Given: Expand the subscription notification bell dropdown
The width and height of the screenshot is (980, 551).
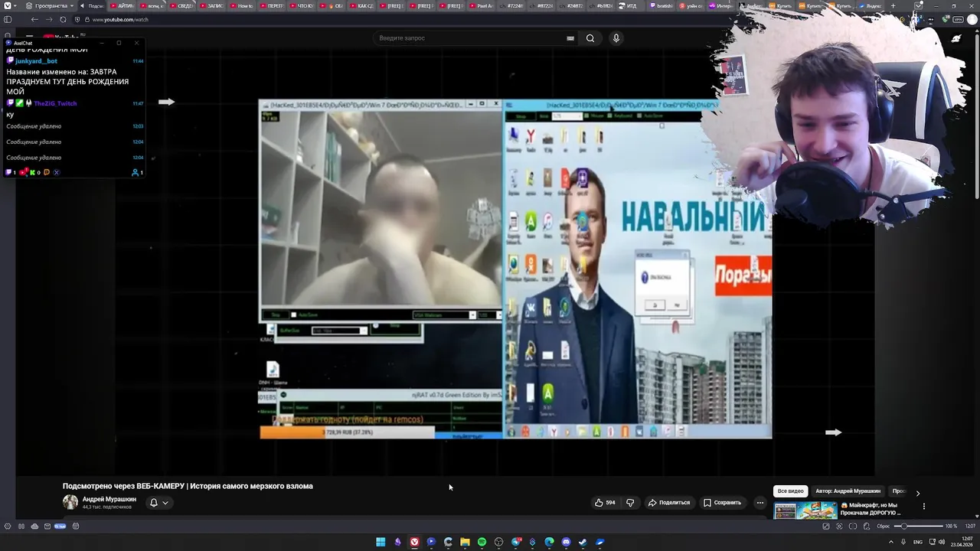Looking at the screenshot, I should point(159,503).
